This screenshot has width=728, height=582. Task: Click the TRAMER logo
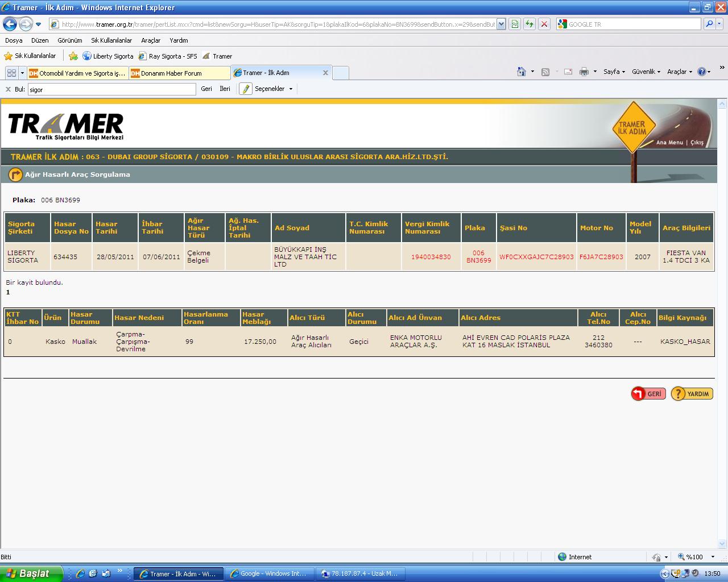66,126
